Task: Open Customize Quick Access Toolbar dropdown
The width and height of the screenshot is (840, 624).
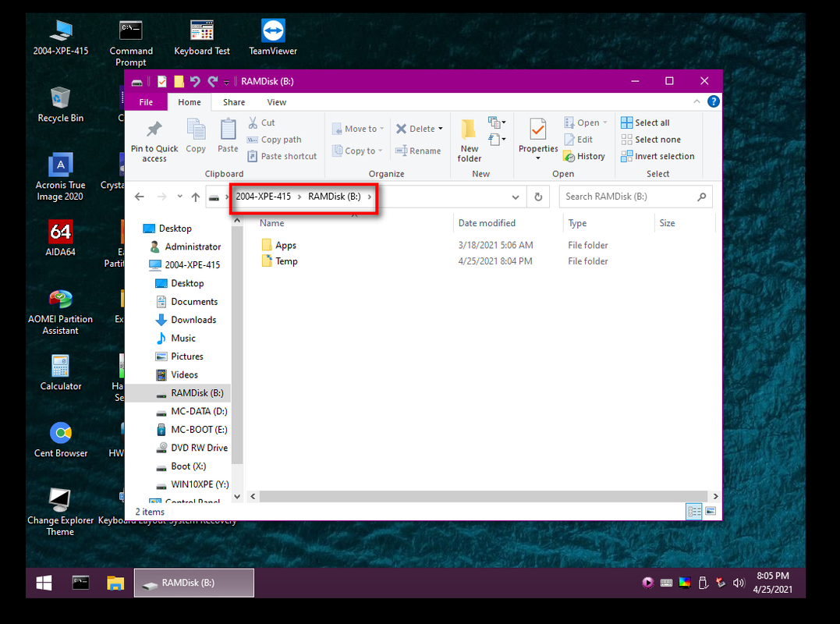Action: tap(227, 82)
